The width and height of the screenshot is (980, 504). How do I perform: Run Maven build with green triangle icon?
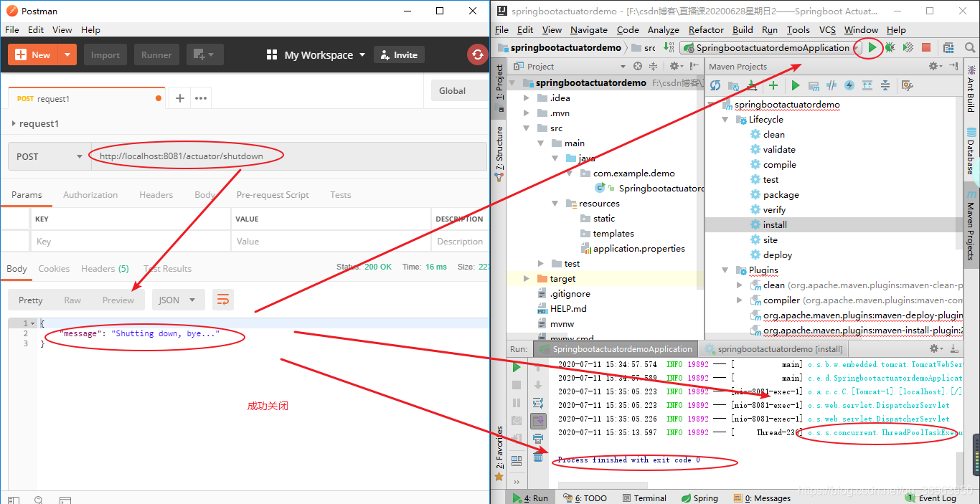(x=796, y=85)
